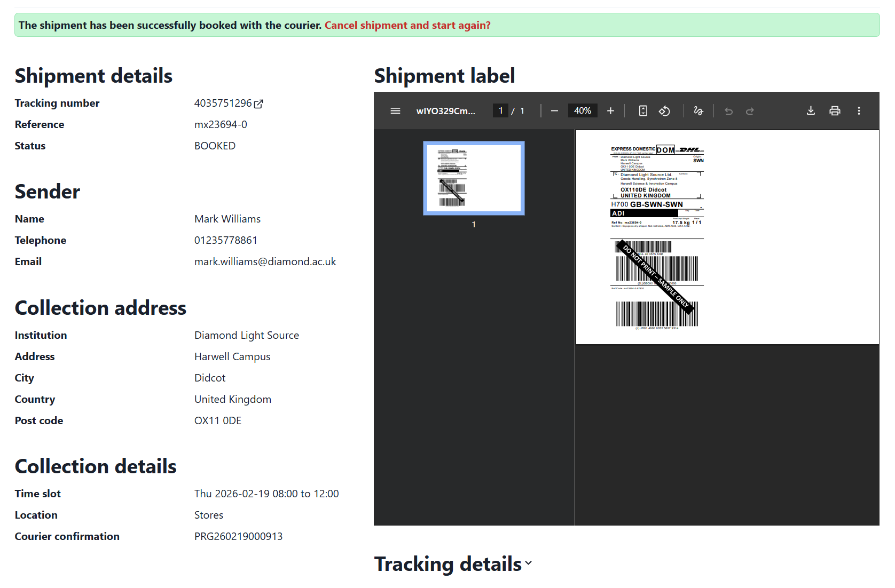Viewport: 895px width, 588px height.
Task: Click the Collection address heading
Action: point(100,308)
